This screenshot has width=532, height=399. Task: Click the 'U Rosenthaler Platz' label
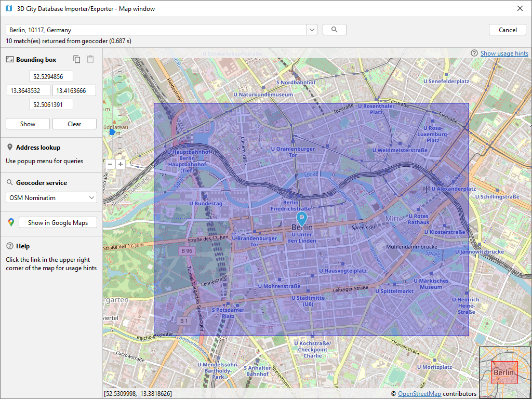376,109
